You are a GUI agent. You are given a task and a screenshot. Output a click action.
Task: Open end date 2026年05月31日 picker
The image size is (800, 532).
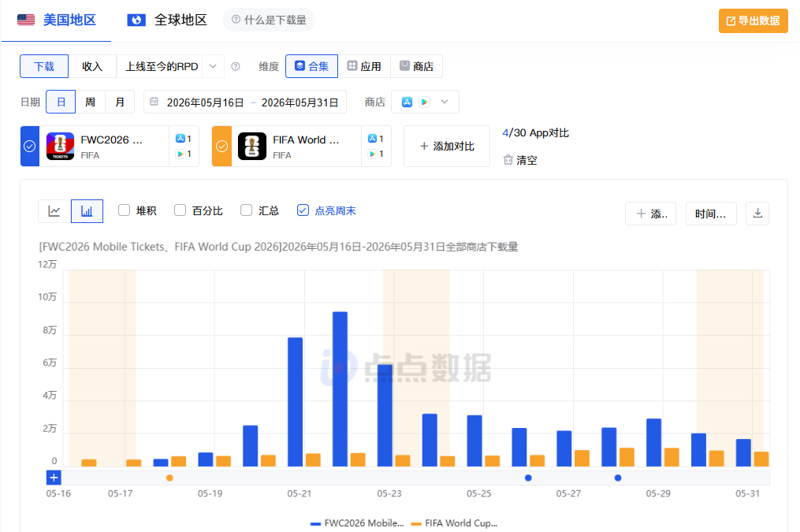coord(300,102)
